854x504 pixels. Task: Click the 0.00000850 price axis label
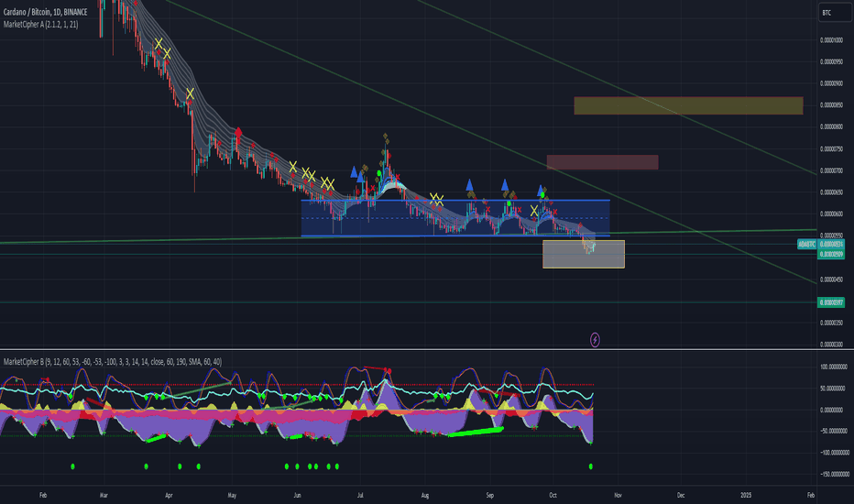(x=831, y=105)
